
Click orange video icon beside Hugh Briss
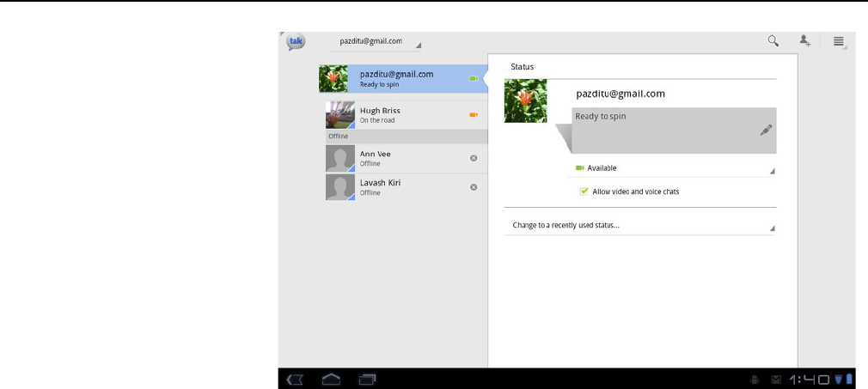point(474,114)
